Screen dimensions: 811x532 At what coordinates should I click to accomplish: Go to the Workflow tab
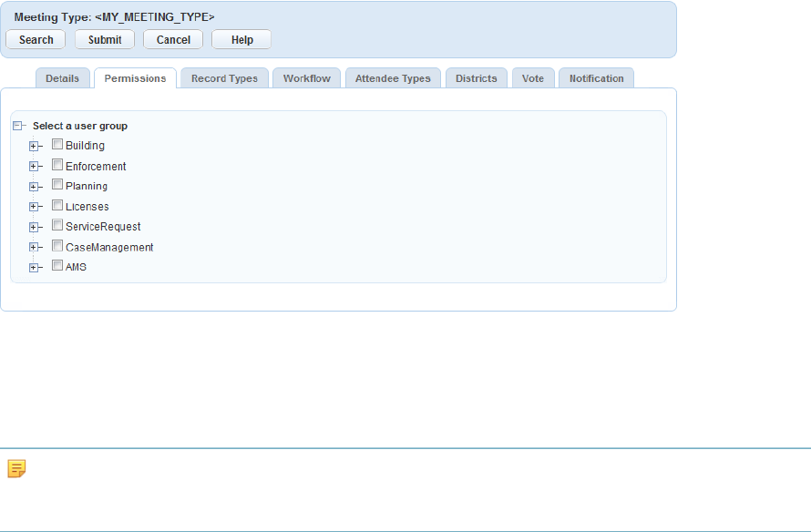(307, 78)
